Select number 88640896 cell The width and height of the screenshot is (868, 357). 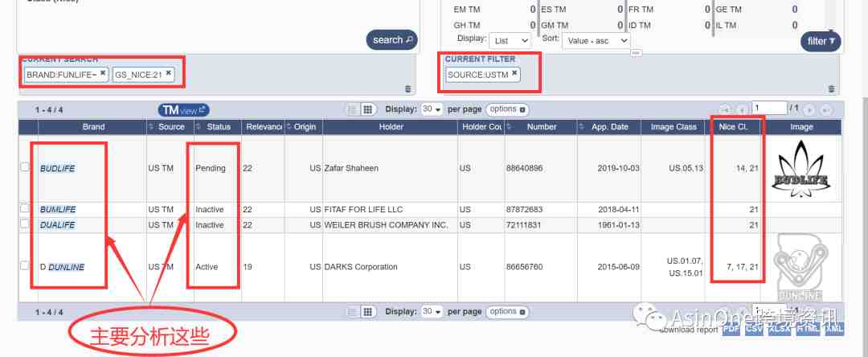(541, 168)
